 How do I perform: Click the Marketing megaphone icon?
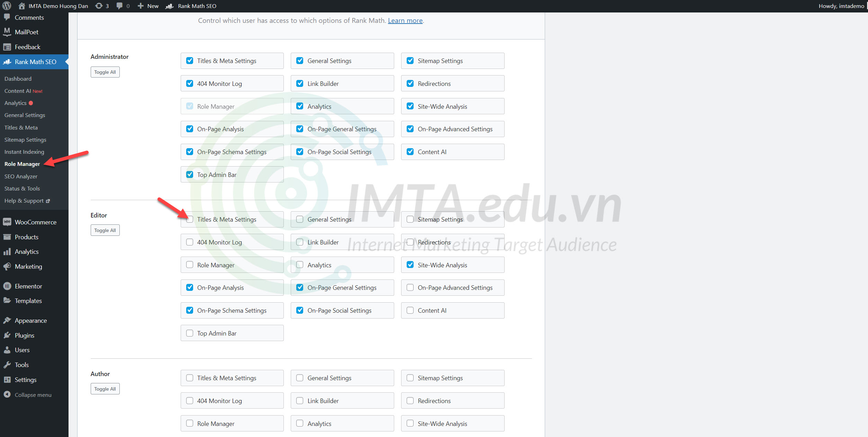click(7, 266)
